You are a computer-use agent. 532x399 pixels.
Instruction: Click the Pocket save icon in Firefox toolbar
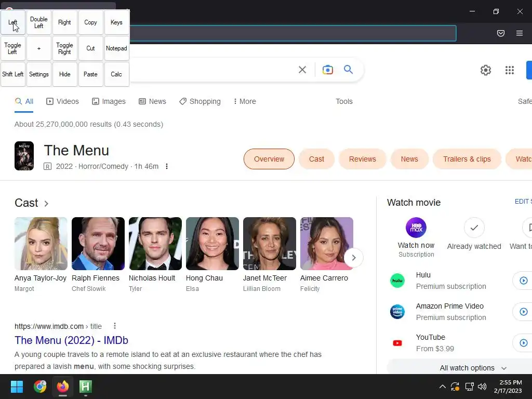[x=500, y=33]
